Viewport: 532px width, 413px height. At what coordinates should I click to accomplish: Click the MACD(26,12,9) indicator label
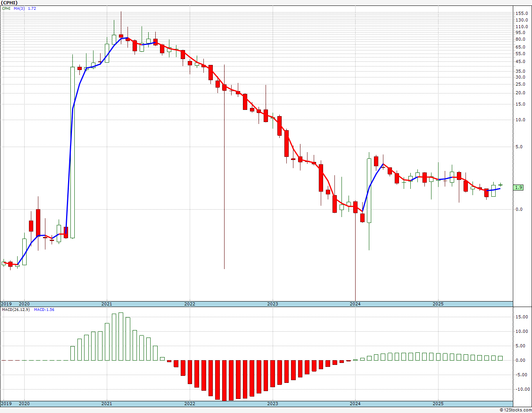pyautogui.click(x=15, y=309)
